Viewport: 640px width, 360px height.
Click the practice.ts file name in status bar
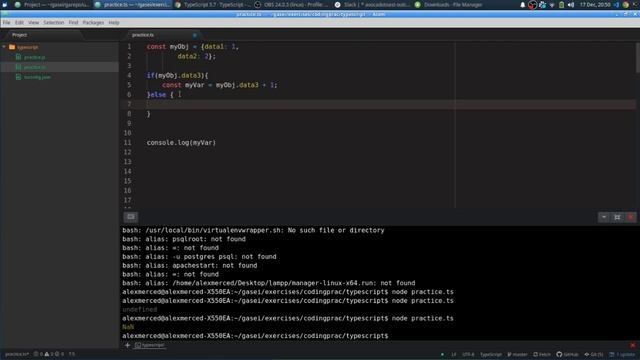coord(17,354)
